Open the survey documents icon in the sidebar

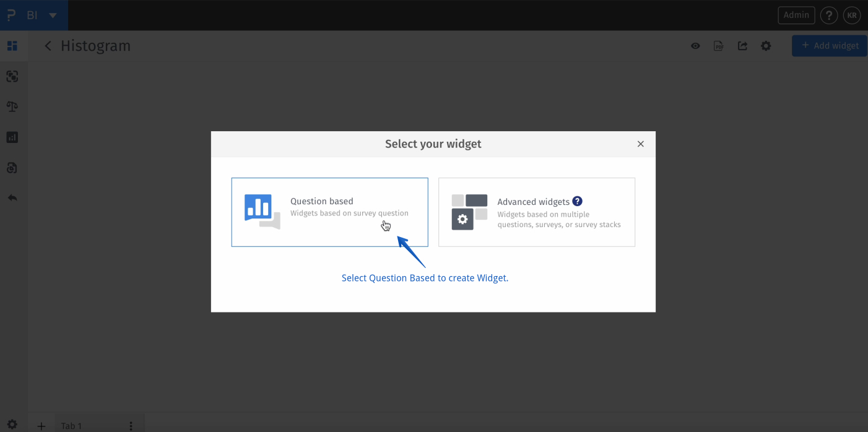(12, 167)
